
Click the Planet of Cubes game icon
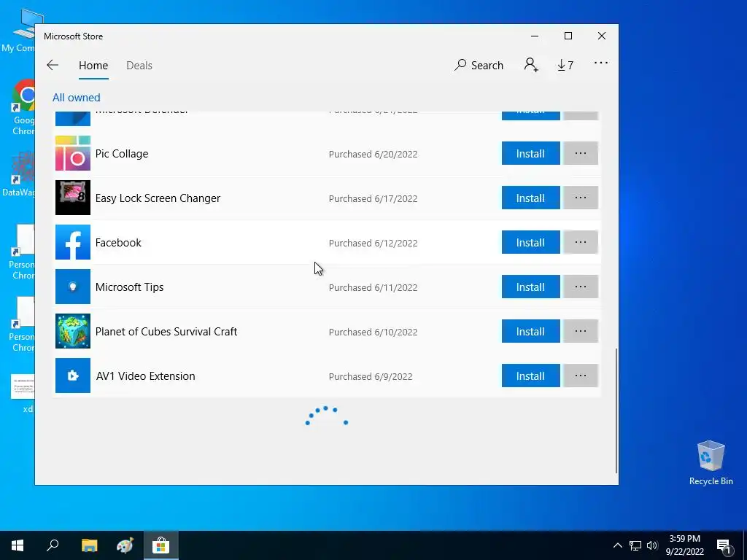[73, 332]
